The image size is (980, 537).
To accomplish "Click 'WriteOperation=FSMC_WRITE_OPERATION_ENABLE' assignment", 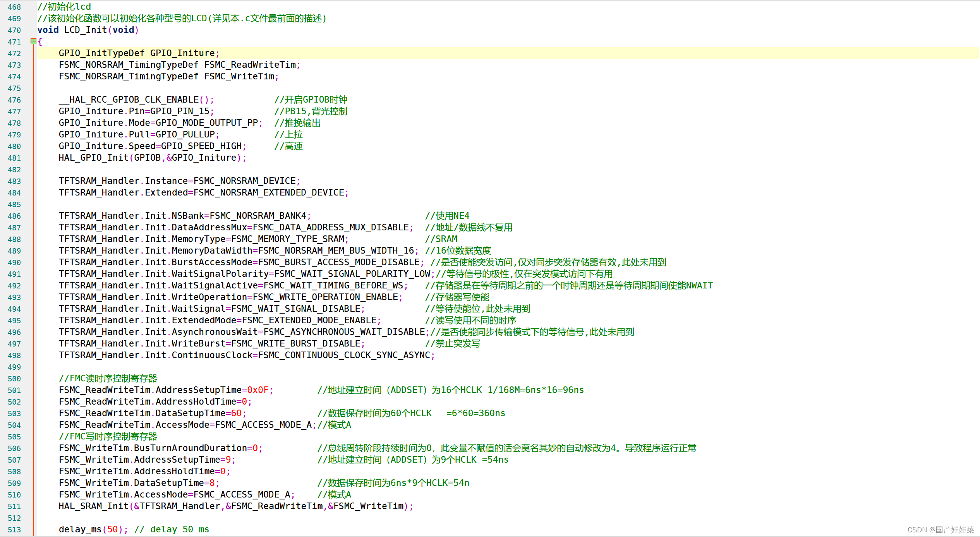I will point(285,297).
